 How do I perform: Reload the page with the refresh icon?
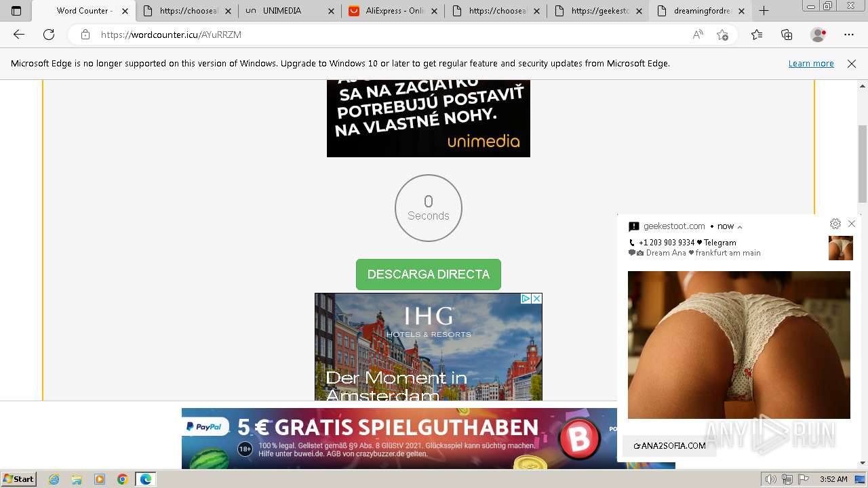(49, 35)
